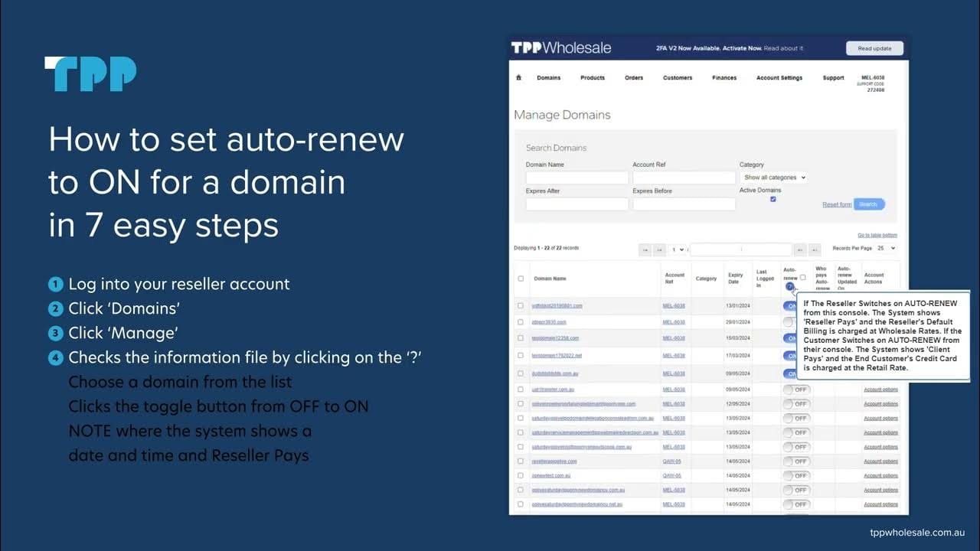Open Account options for opnewtest.com.au
The image size is (980, 551).
pos(880,476)
